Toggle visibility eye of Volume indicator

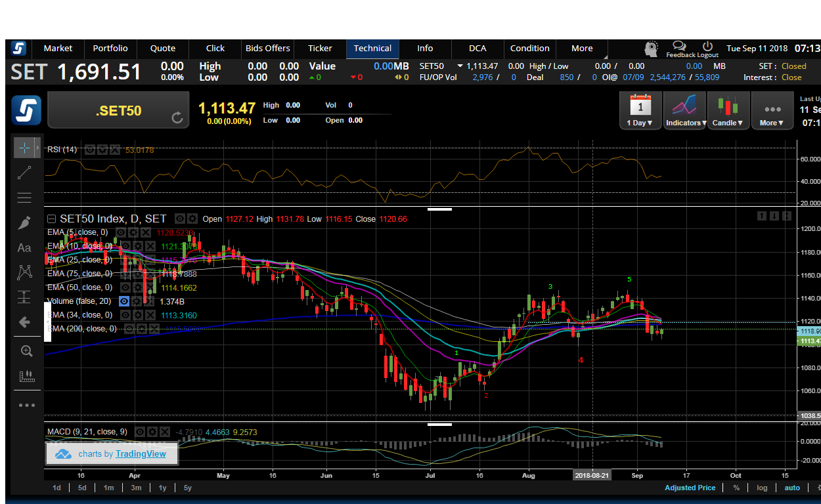(123, 301)
